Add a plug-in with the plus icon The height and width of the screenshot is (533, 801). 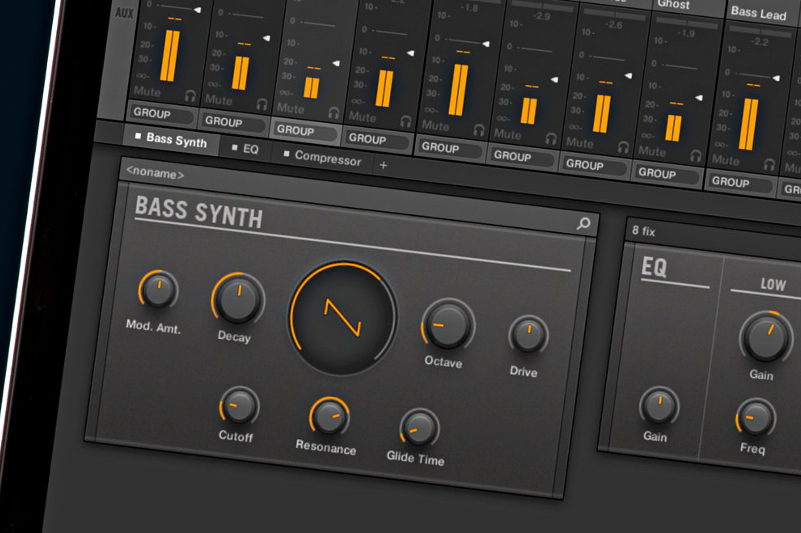pyautogui.click(x=384, y=165)
